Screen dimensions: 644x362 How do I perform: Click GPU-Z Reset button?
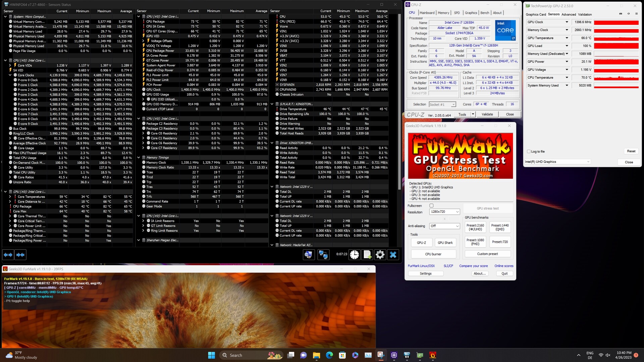(x=631, y=151)
